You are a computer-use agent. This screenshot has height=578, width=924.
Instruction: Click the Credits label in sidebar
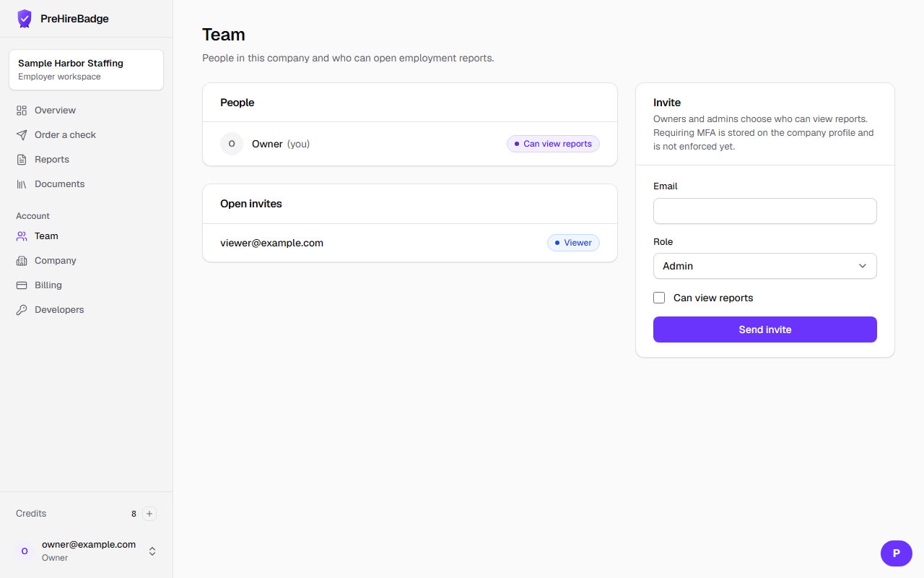pos(31,514)
